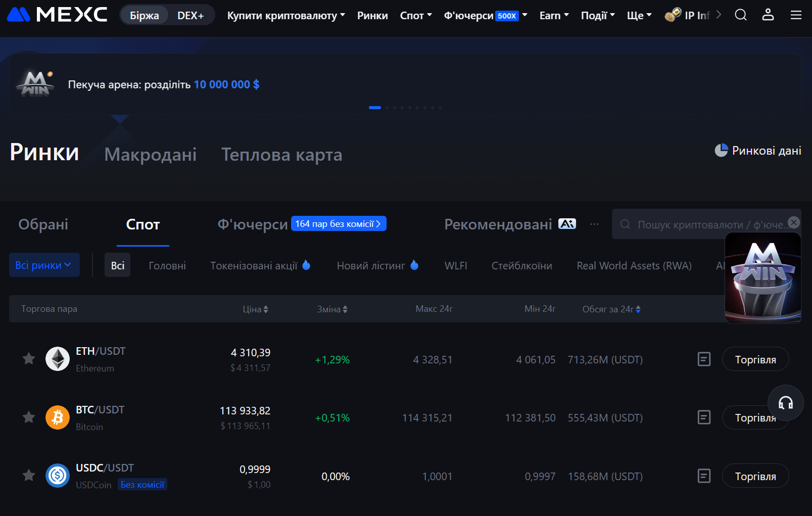Image resolution: width=812 pixels, height=516 pixels.
Task: Open the 10 000 000 $ arena link
Action: 227,84
